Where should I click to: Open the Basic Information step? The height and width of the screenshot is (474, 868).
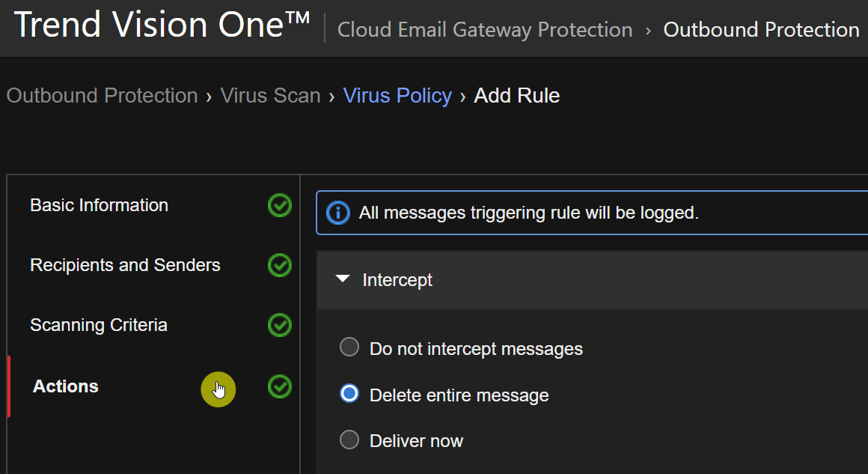(99, 205)
